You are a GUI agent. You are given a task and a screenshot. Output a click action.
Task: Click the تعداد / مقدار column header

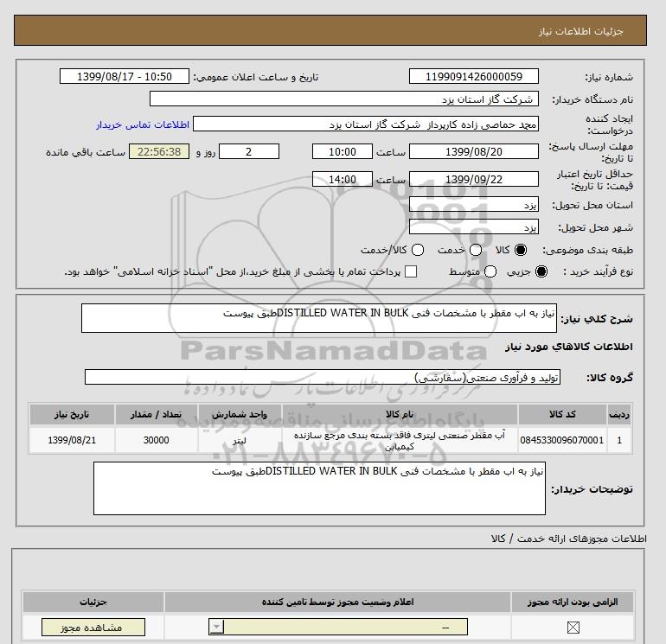[157, 414]
